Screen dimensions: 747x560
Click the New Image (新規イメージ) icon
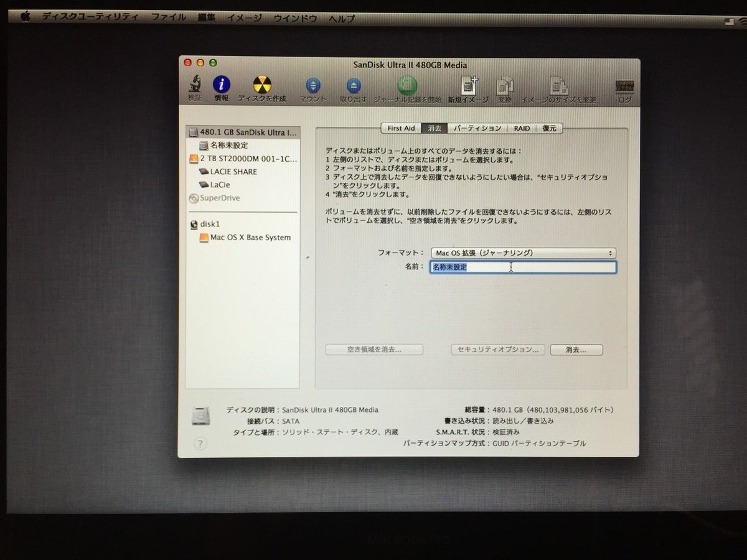click(x=467, y=85)
